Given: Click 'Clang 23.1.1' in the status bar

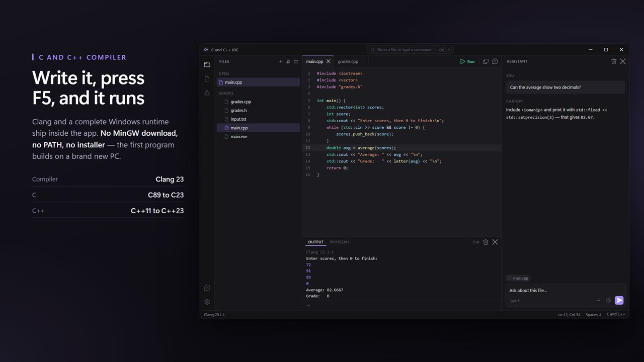Looking at the screenshot, I should (x=214, y=315).
